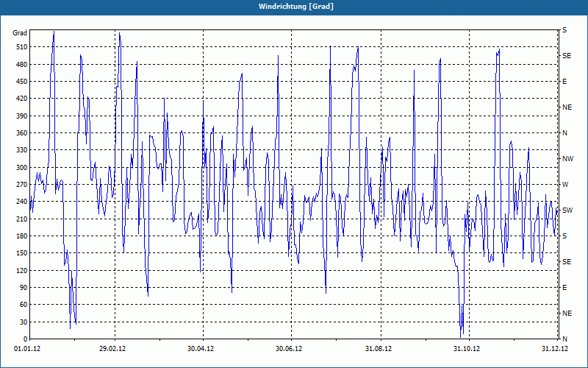
Task: Select the 450 y-axis tick label
Action: click(21, 82)
